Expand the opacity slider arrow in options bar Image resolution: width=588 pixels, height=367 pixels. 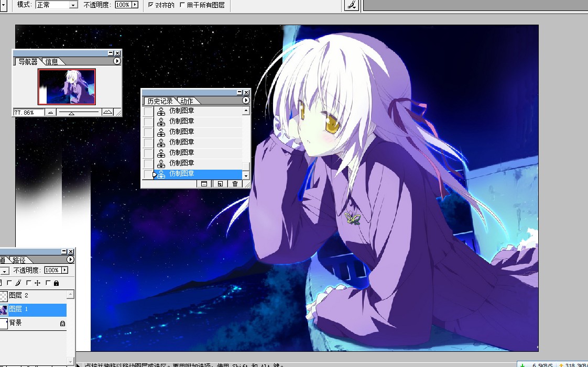pyautogui.click(x=135, y=5)
